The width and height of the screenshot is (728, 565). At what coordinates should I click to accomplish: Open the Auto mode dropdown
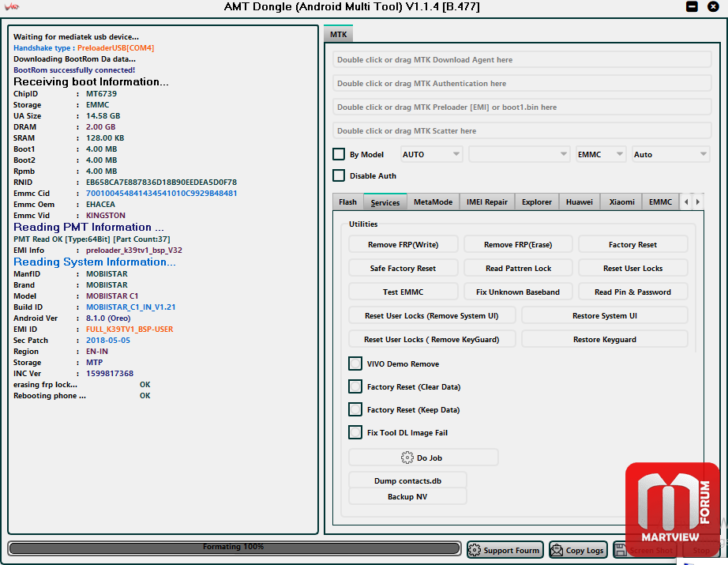(671, 154)
